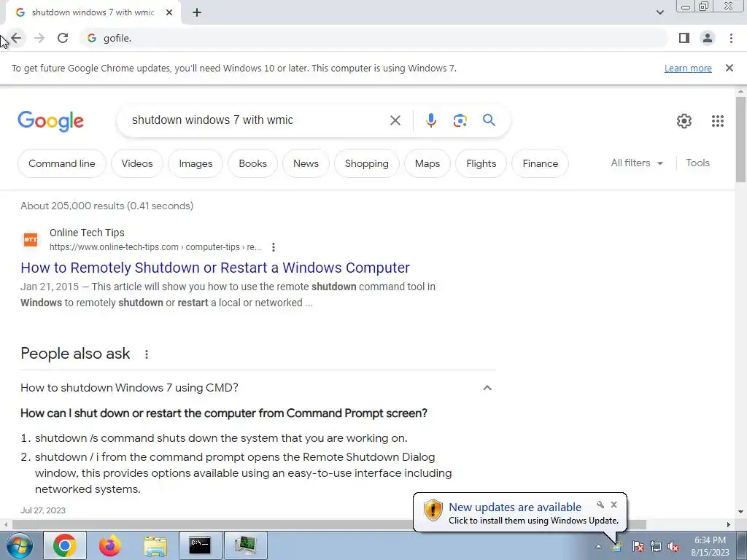Viewport: 747px width, 560px height.
Task: Open Google quick settings gear
Action: [684, 121]
